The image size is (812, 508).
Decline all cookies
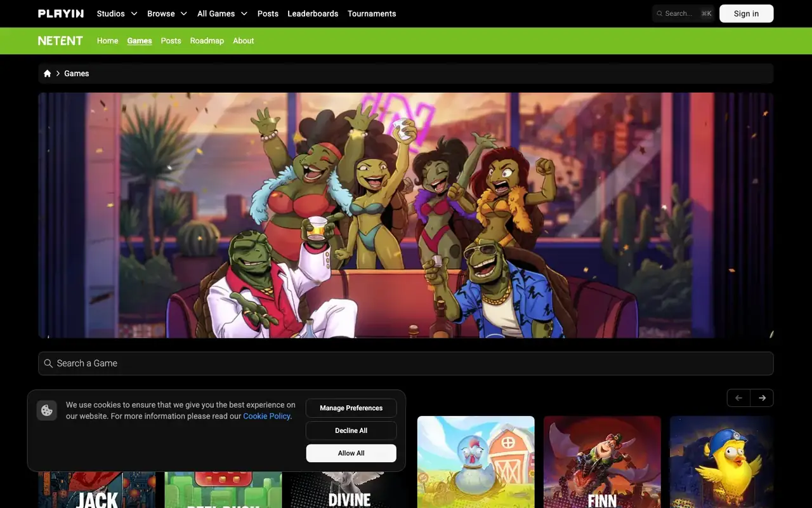[x=351, y=431]
